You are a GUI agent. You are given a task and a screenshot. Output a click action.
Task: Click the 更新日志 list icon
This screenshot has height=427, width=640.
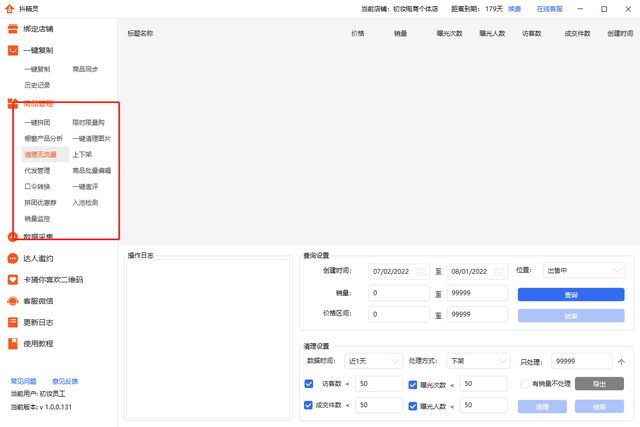click(13, 322)
